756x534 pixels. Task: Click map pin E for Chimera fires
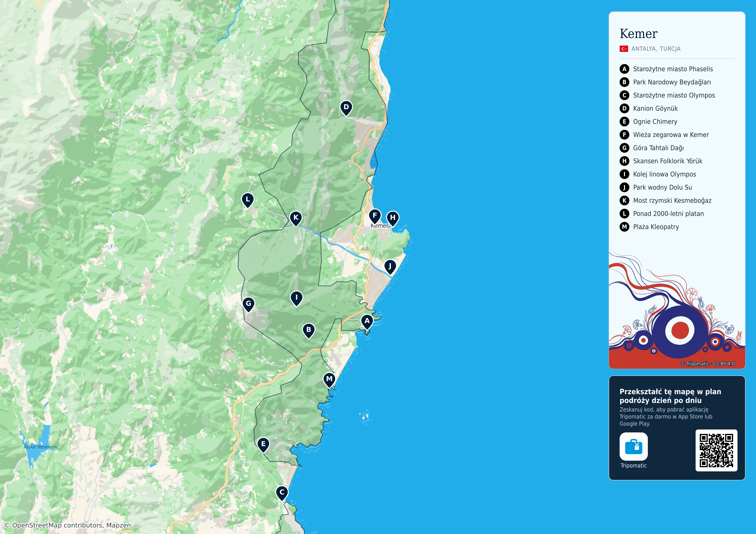[263, 445]
